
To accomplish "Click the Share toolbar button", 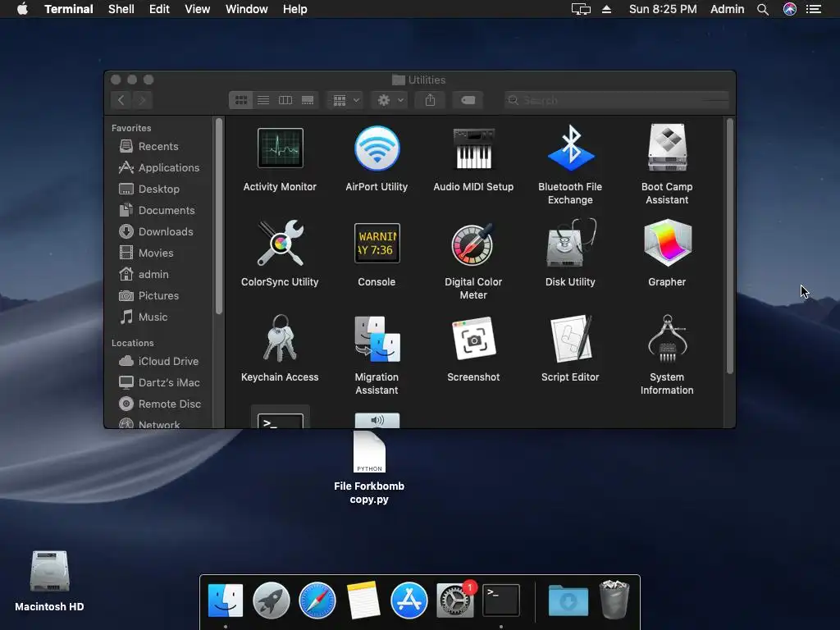I will 430,100.
